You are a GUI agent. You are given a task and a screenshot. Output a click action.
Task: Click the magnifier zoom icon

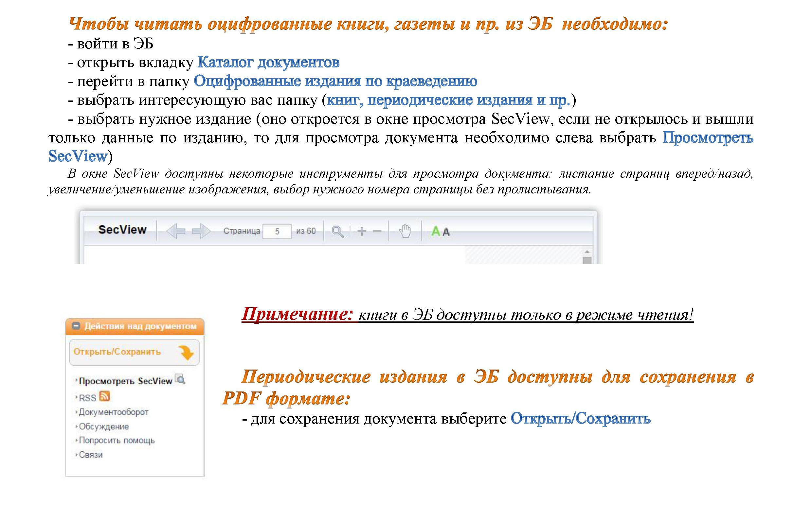tap(337, 231)
